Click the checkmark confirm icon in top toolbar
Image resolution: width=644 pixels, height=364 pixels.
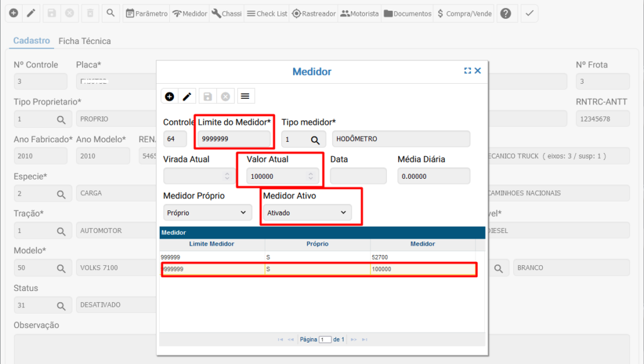pos(530,13)
